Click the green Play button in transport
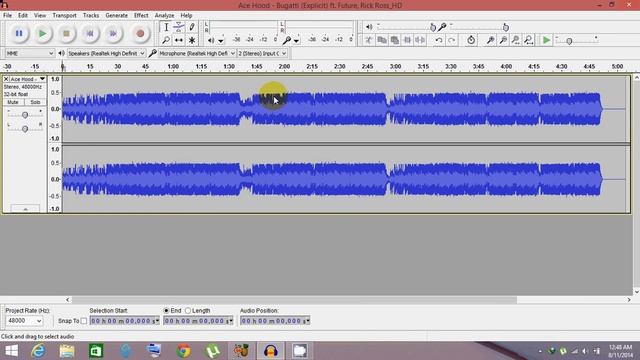Viewport: 640px width, 360px height. point(42,33)
